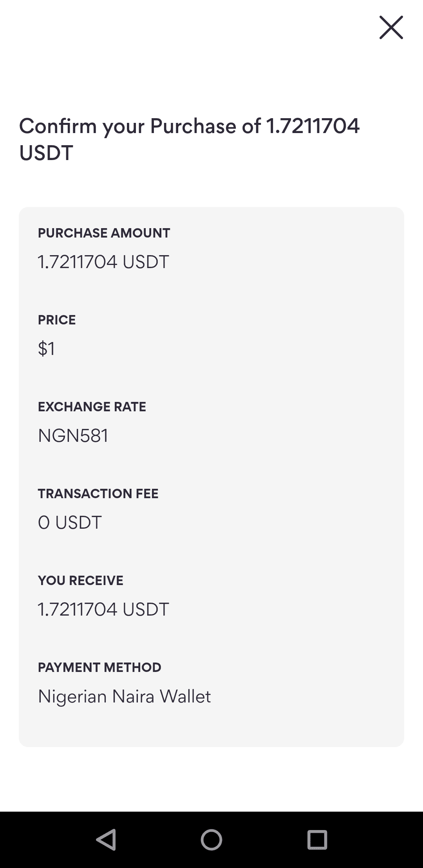Tap the YOU RECEIVE label
Image resolution: width=423 pixels, height=868 pixels.
(x=80, y=581)
